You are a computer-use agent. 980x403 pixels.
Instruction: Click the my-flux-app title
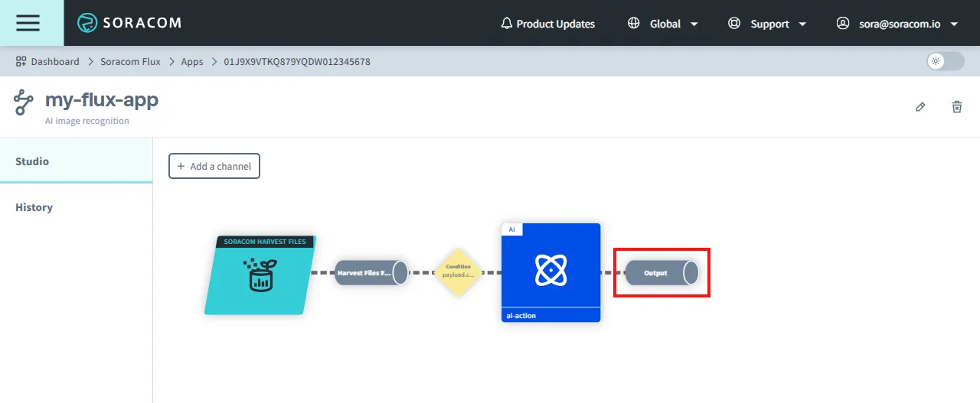pyautogui.click(x=102, y=99)
